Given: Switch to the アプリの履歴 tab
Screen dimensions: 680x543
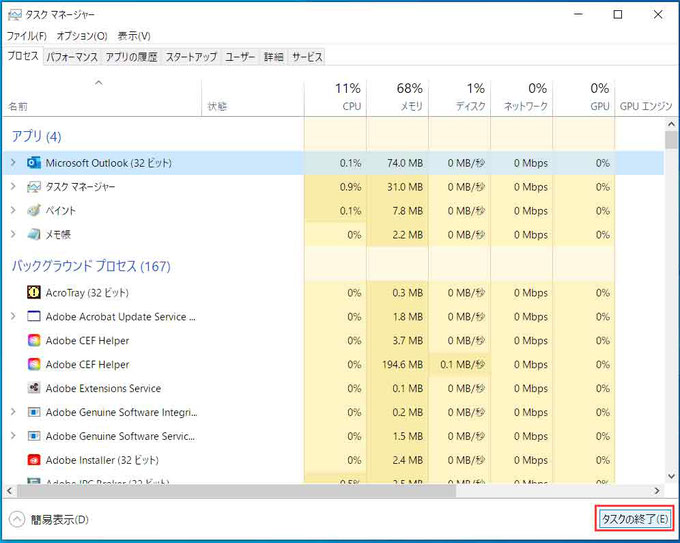Looking at the screenshot, I should [131, 57].
